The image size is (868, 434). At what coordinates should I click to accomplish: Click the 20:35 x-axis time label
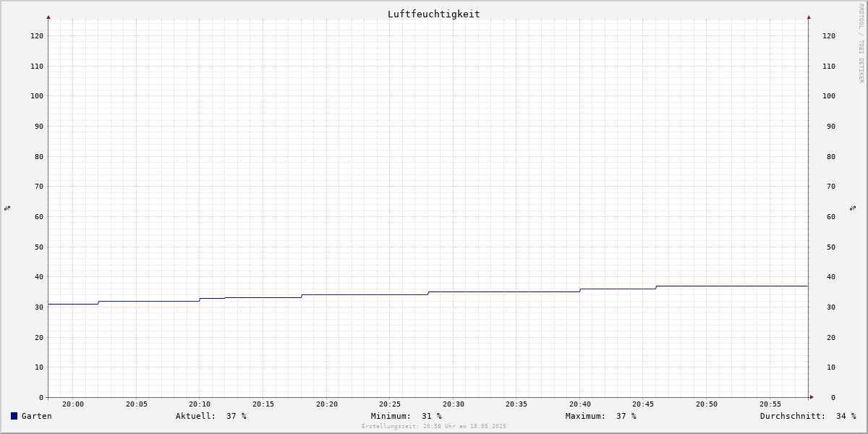click(x=516, y=404)
